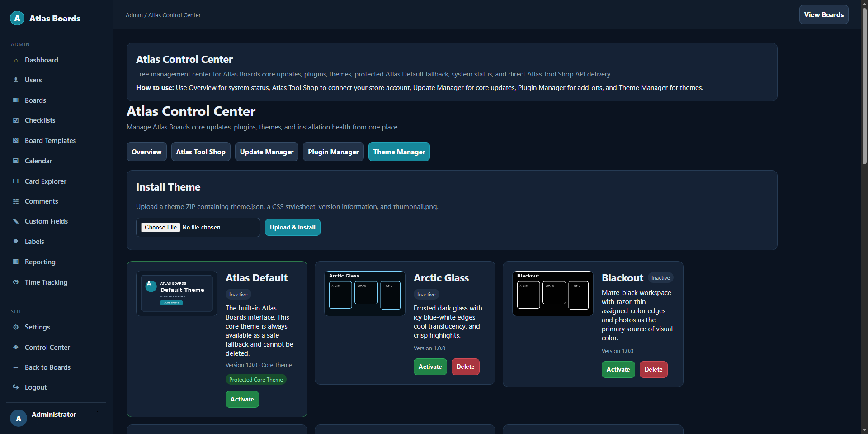The width and height of the screenshot is (868, 434).
Task: Click the Custom Fields pencil icon
Action: click(x=16, y=221)
